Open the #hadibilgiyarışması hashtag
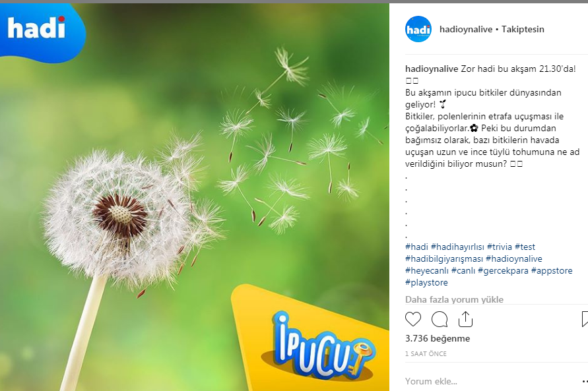 point(444,258)
